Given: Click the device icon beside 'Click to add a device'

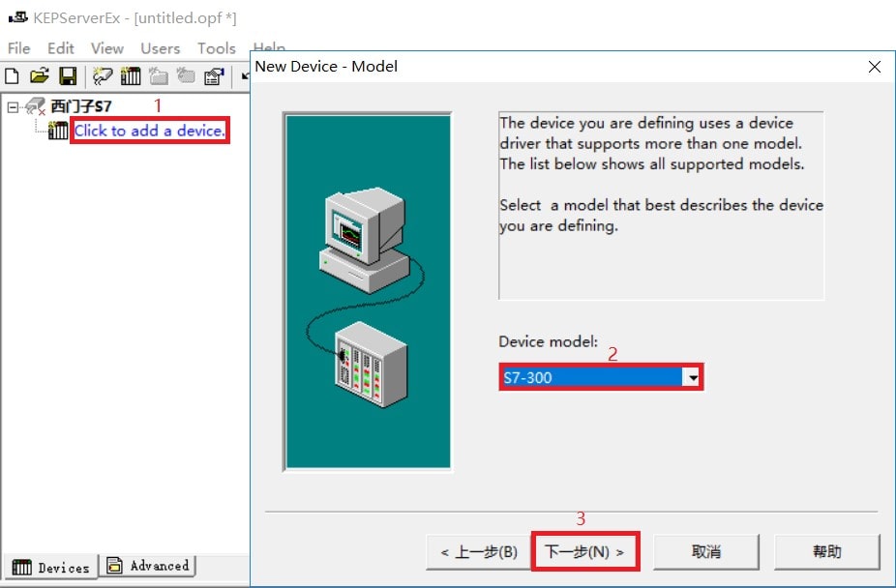Looking at the screenshot, I should click(x=58, y=131).
